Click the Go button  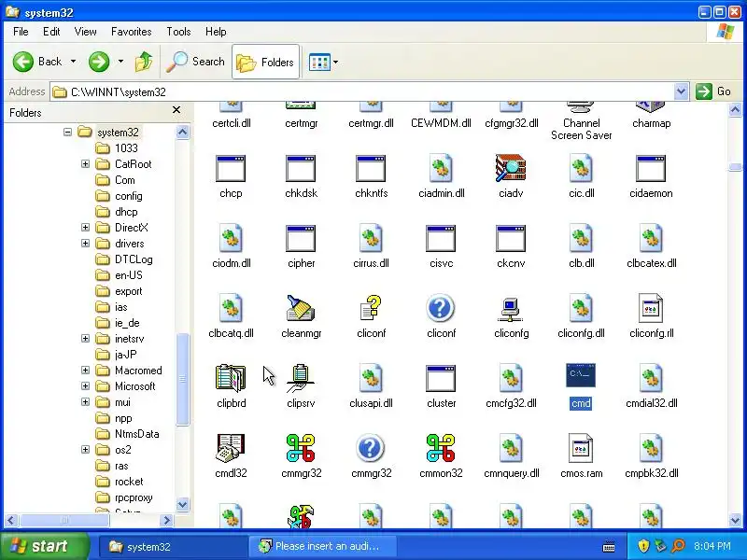[713, 91]
